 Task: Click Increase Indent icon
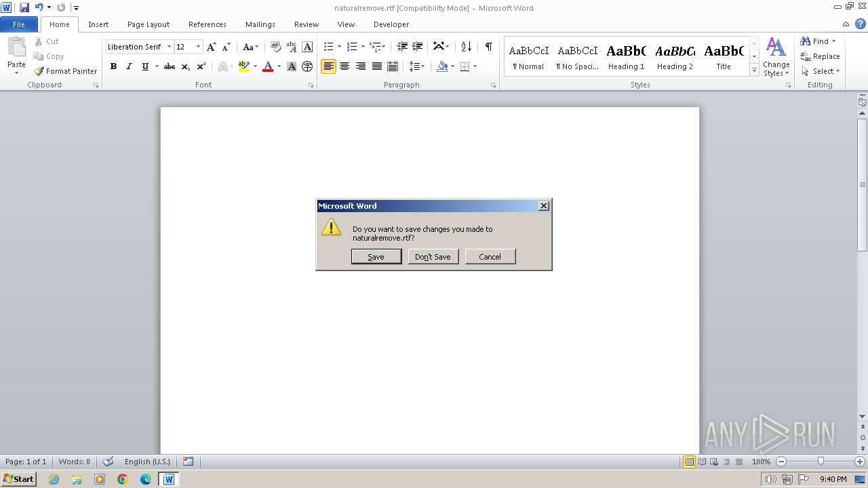coord(418,47)
